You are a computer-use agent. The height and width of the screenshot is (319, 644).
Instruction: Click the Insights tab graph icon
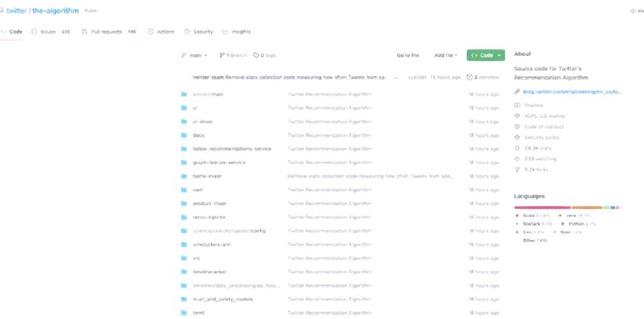[x=225, y=32]
